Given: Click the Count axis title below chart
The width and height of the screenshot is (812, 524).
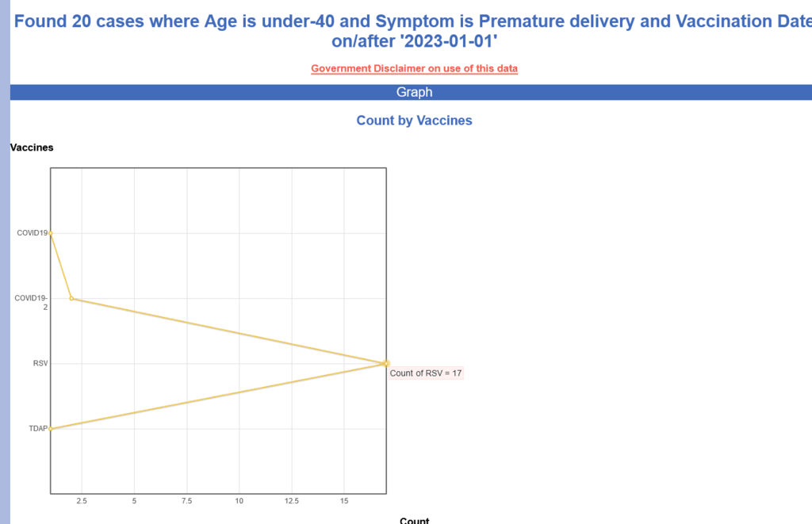Looking at the screenshot, I should [414, 520].
